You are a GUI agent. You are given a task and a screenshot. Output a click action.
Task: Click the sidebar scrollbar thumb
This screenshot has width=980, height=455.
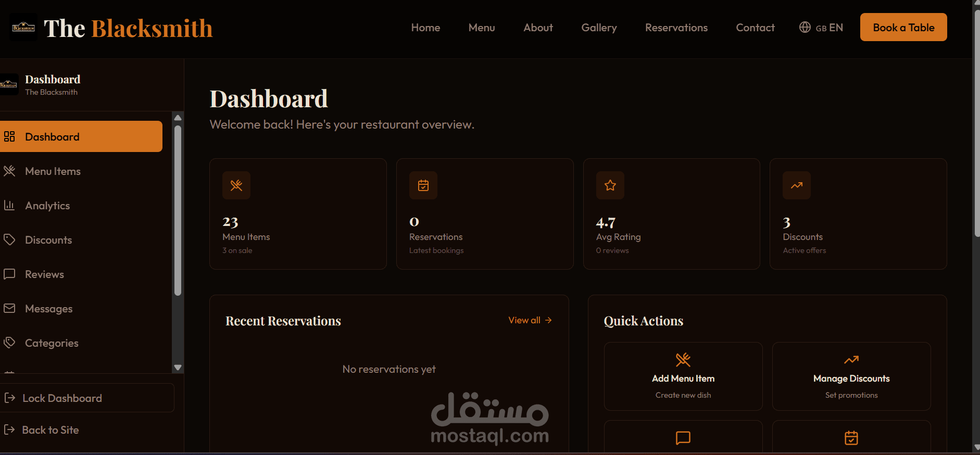coord(178,211)
